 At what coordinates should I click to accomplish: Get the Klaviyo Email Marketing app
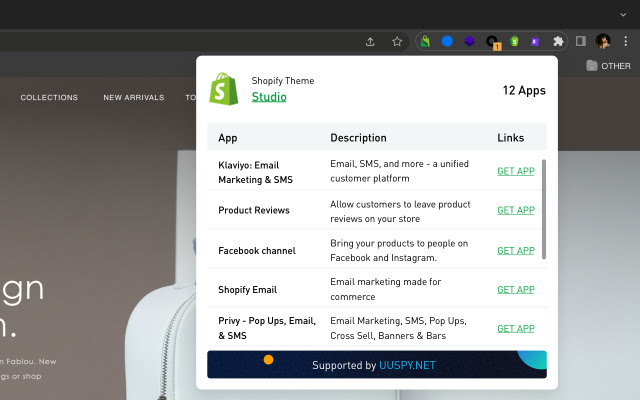point(516,171)
